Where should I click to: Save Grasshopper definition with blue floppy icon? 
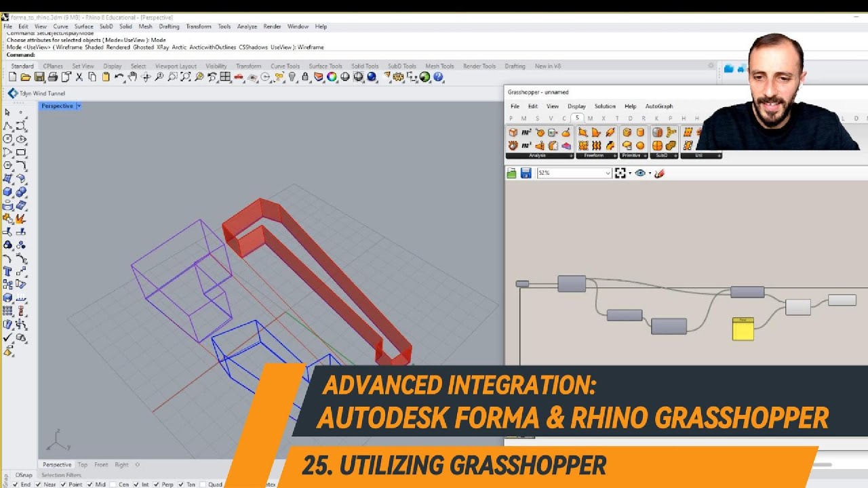pos(526,174)
